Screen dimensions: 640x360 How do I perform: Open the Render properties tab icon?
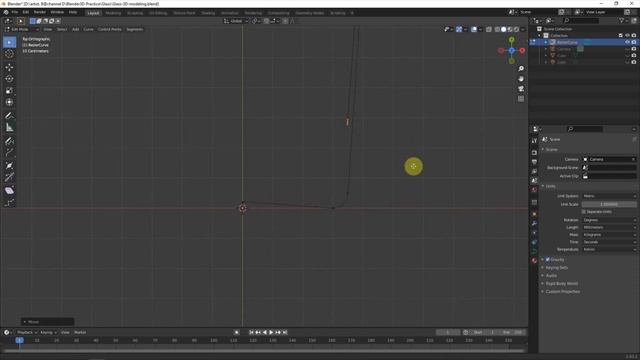[x=534, y=152]
